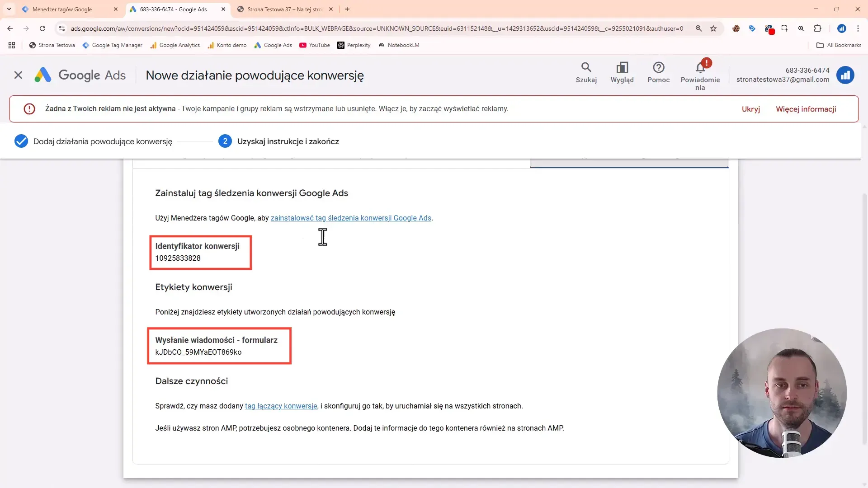Click the conversion ID 10925833828

tap(178, 258)
